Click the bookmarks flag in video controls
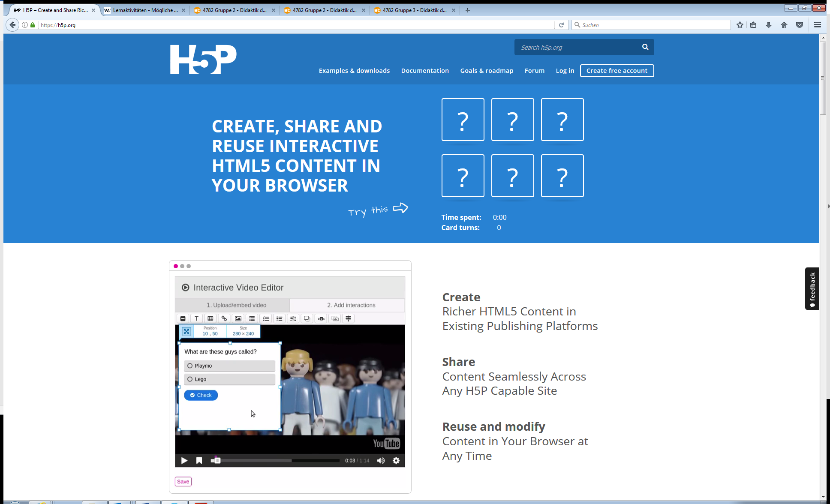Viewport: 830px width, 504px height. [x=199, y=461]
